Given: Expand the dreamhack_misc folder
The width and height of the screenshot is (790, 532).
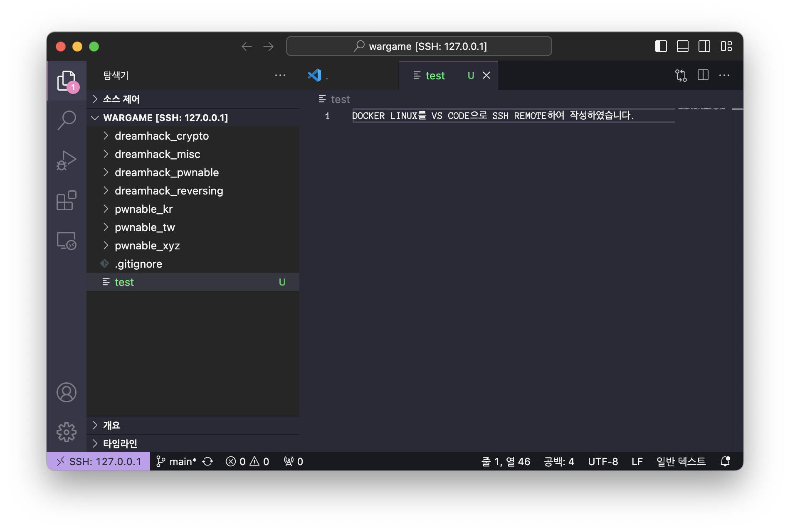Looking at the screenshot, I should click(193, 154).
